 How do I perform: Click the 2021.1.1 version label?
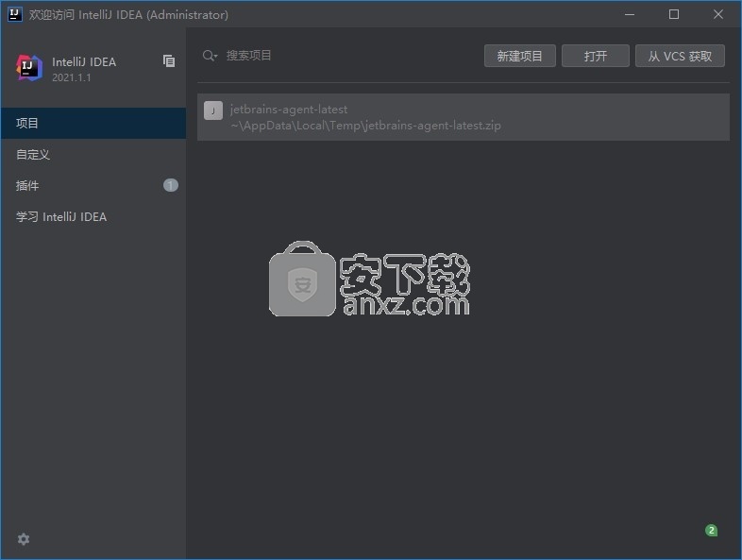(72, 77)
